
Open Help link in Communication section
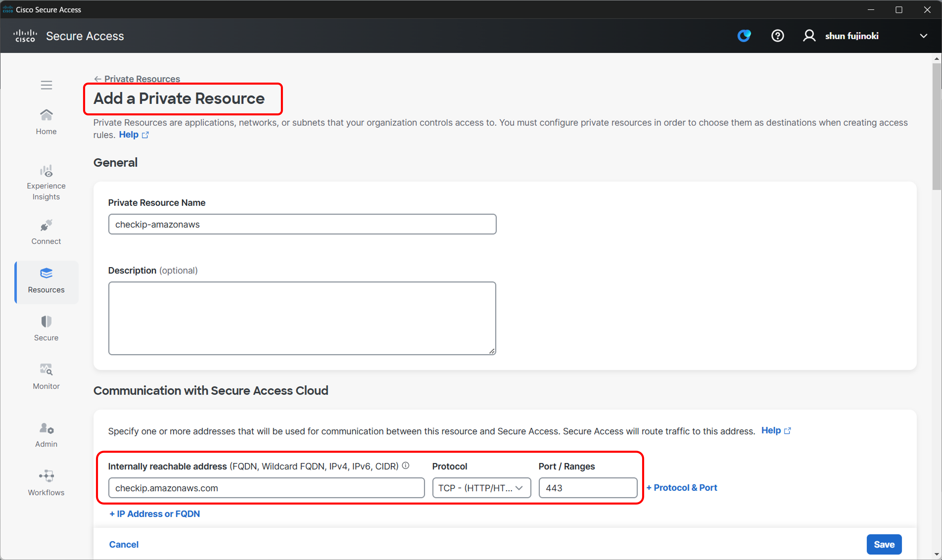click(x=776, y=431)
